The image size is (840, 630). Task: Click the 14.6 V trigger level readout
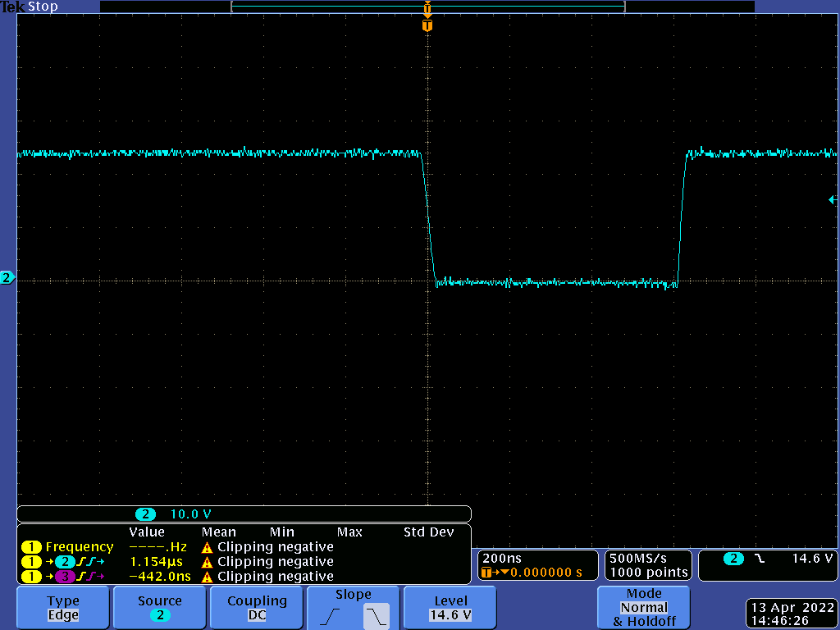(x=812, y=558)
